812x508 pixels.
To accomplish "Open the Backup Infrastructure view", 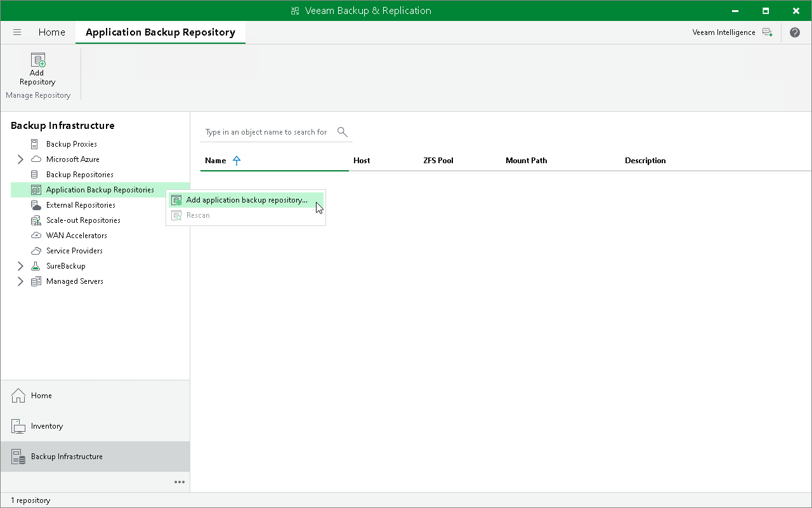I will [x=95, y=457].
